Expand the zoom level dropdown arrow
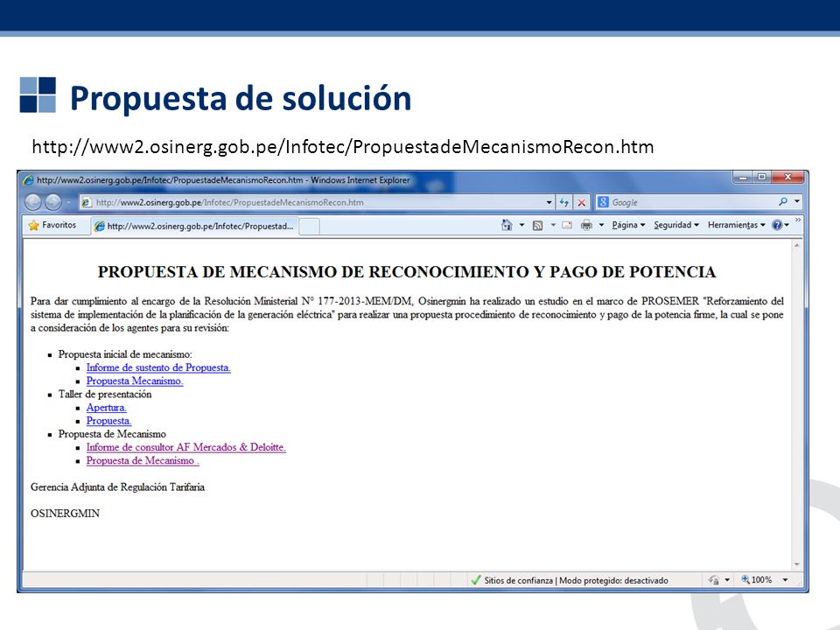Viewport: 840px width, 630px height. [786, 579]
